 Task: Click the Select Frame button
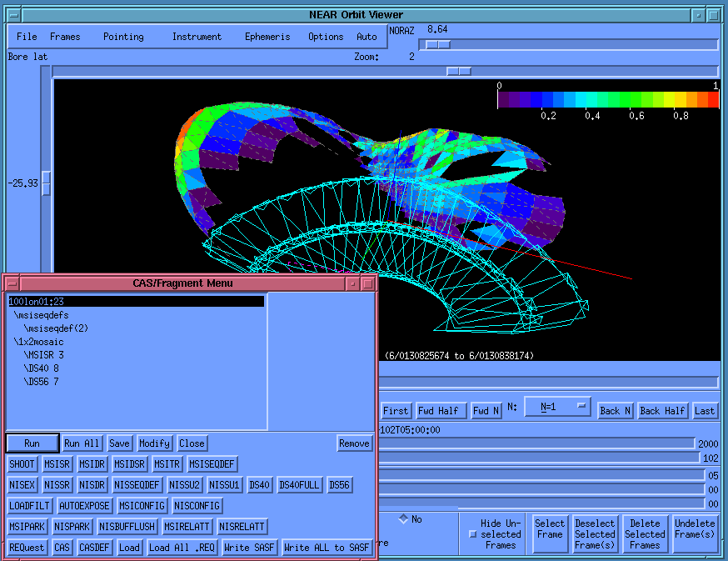[x=550, y=533]
